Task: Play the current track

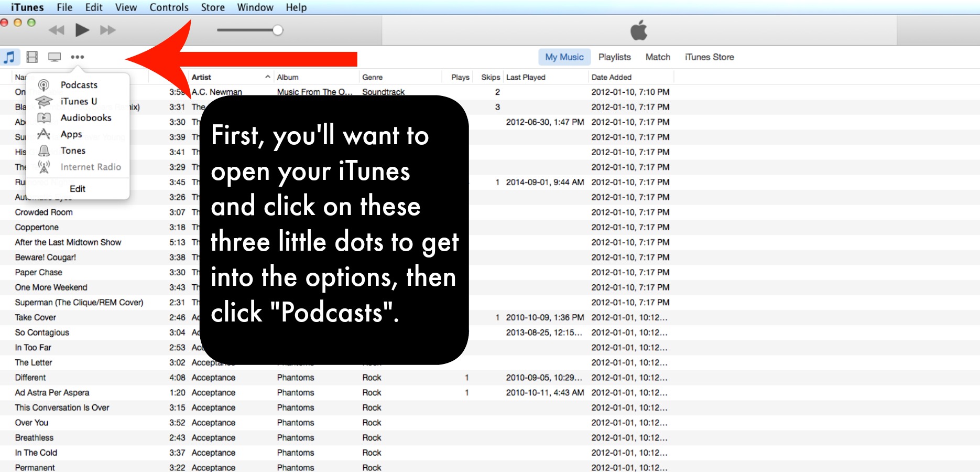Action: (82, 30)
